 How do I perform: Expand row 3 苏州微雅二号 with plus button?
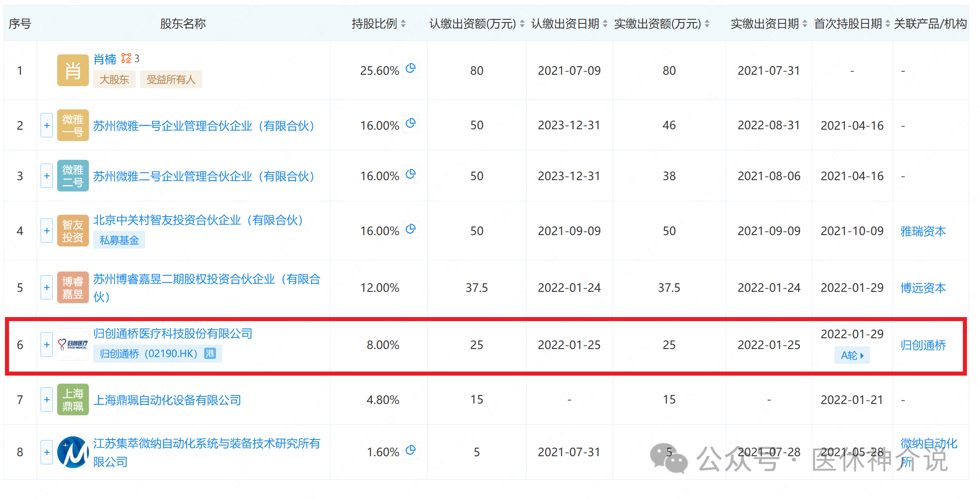tap(46, 176)
